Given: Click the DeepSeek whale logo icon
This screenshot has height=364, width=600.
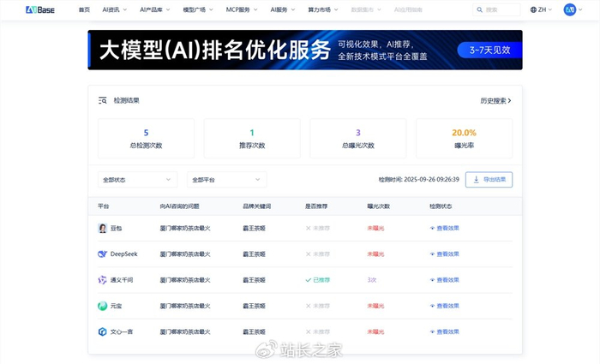Looking at the screenshot, I should click(103, 254).
